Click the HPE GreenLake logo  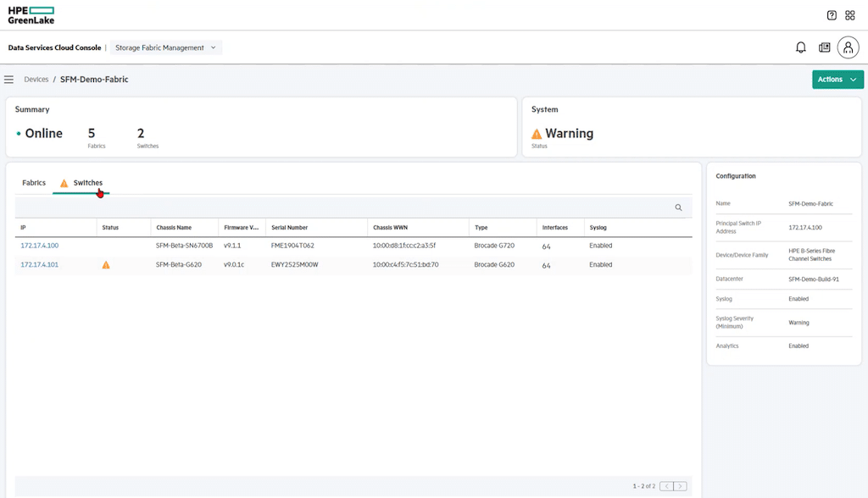click(x=31, y=15)
